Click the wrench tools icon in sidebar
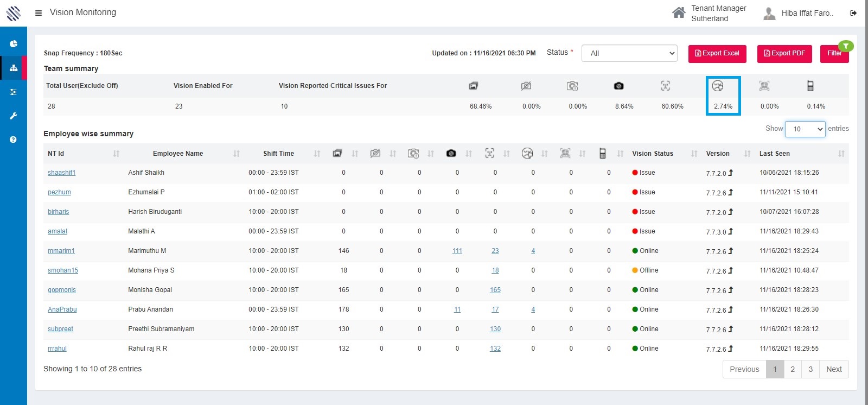The image size is (868, 405). pos(14,116)
